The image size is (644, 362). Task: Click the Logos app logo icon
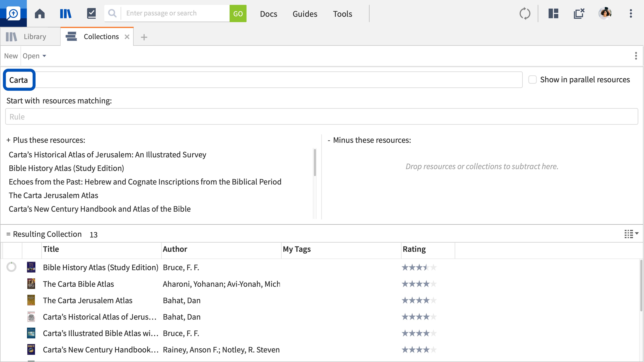(13, 13)
